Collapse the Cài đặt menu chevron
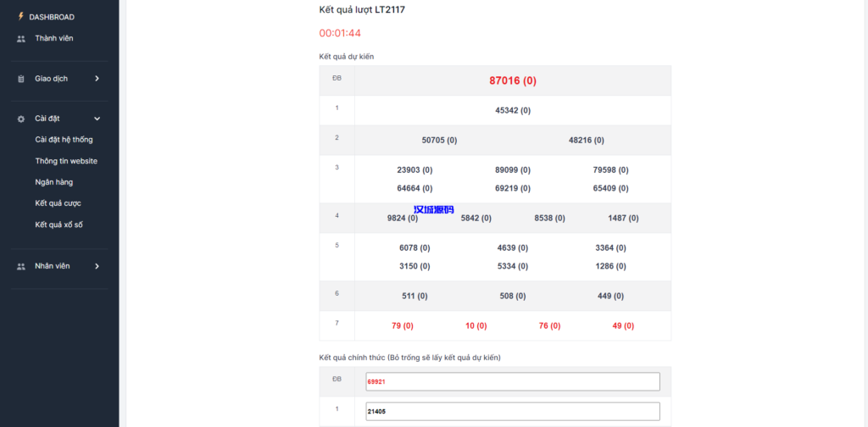Image resolution: width=868 pixels, height=427 pixels. coord(97,119)
